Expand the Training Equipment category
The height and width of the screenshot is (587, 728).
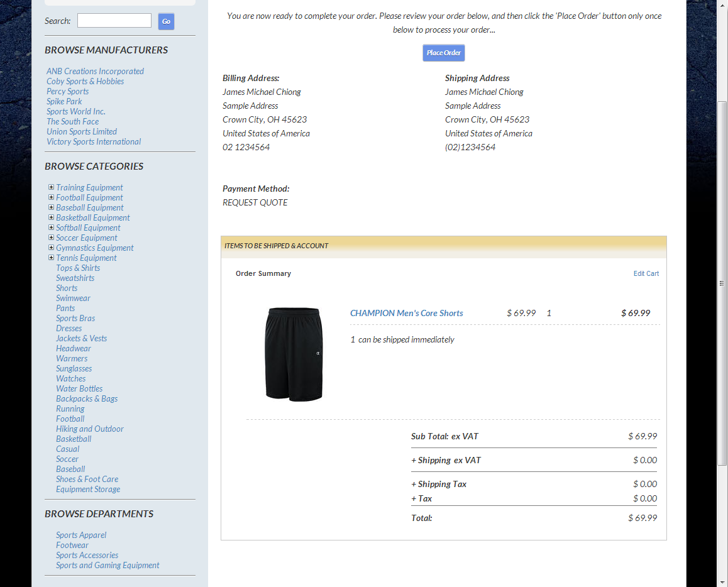tap(51, 187)
